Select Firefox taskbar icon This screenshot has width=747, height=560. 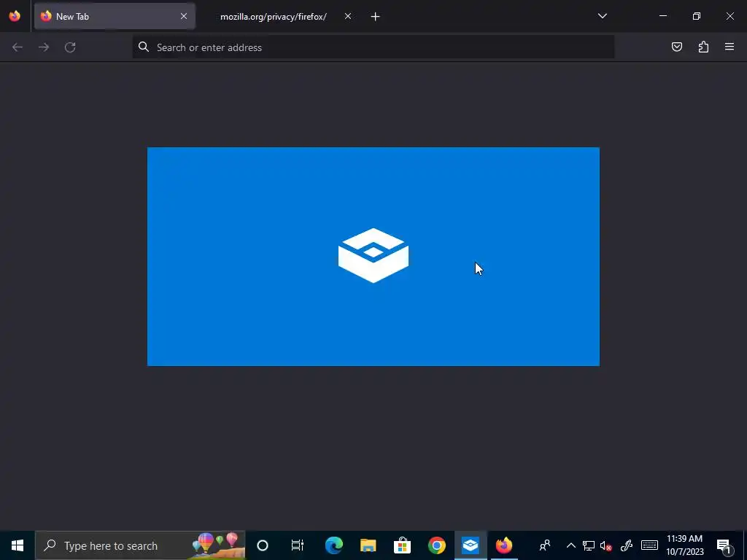coord(504,545)
